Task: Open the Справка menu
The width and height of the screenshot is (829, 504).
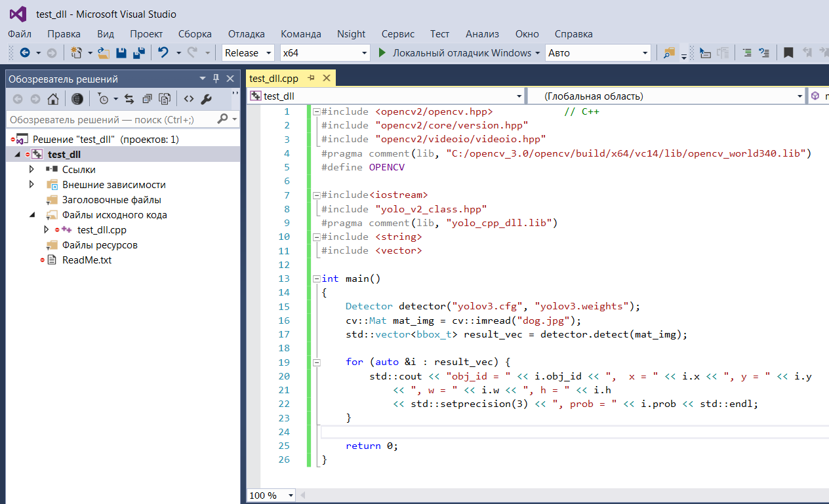Action: tap(573, 34)
